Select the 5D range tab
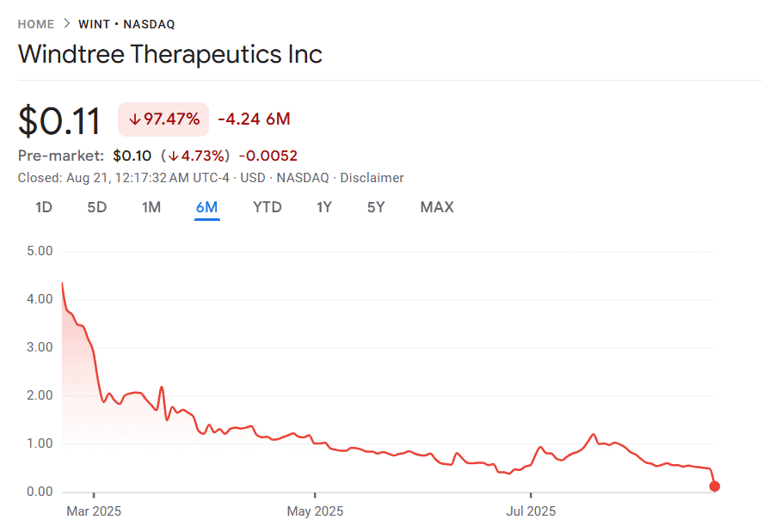 coord(97,207)
